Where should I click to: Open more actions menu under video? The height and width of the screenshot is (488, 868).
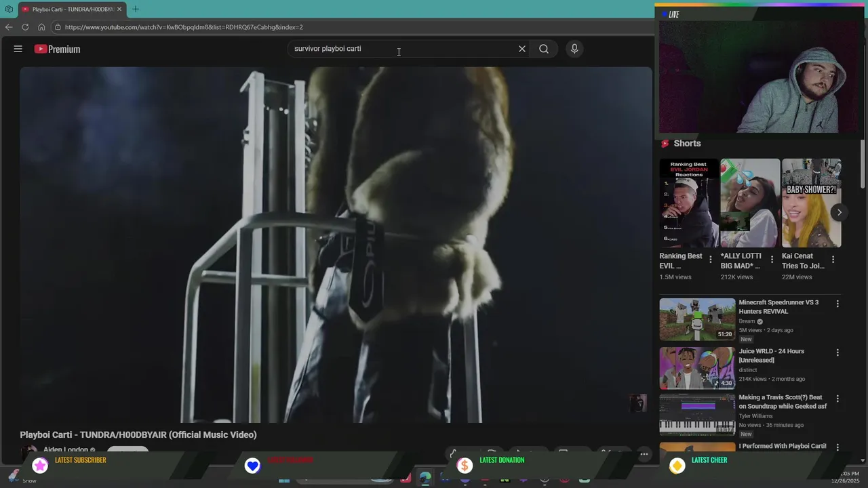(x=644, y=453)
